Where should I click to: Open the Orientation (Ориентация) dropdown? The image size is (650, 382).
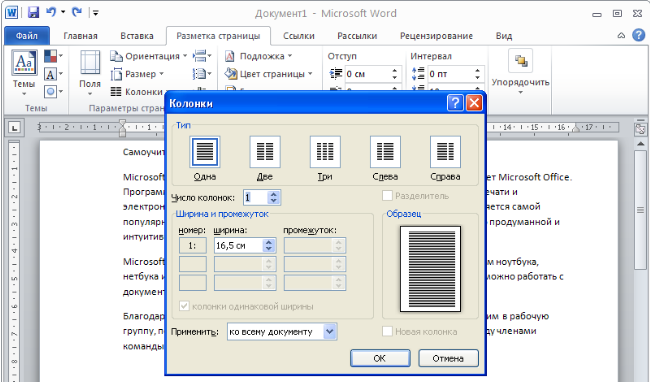[148, 56]
